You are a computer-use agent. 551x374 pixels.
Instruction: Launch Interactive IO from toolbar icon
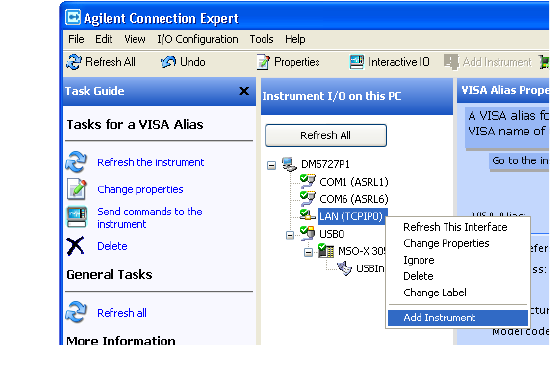pyautogui.click(x=357, y=62)
